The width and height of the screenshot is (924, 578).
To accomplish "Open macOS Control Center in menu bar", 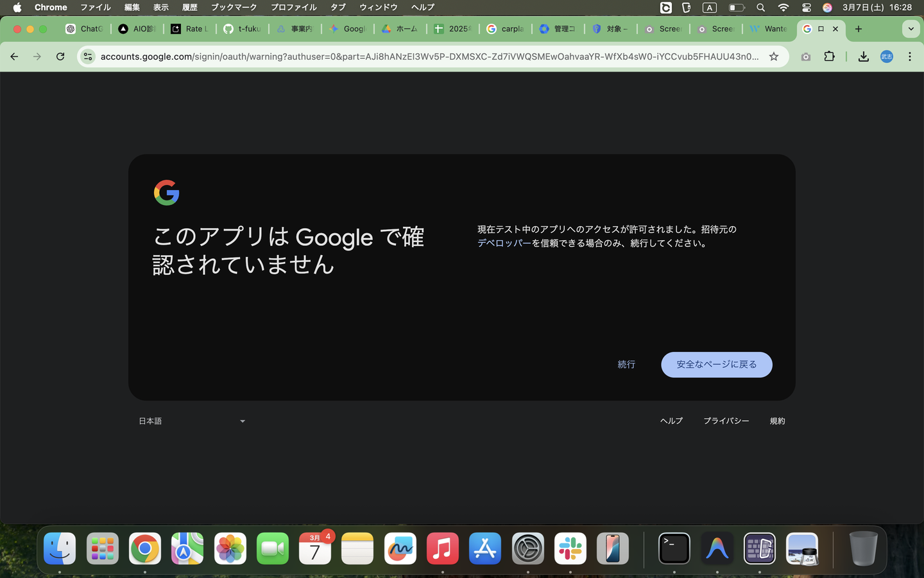I will [x=806, y=8].
